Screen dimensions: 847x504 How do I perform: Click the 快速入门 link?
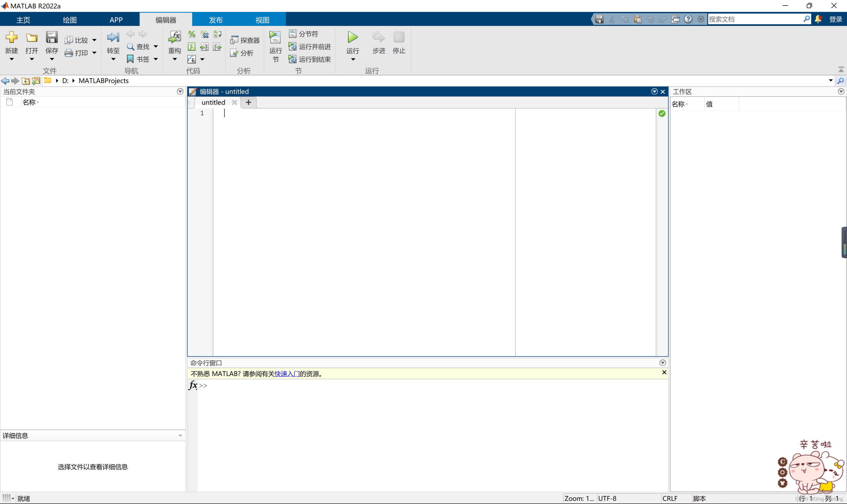(x=287, y=374)
